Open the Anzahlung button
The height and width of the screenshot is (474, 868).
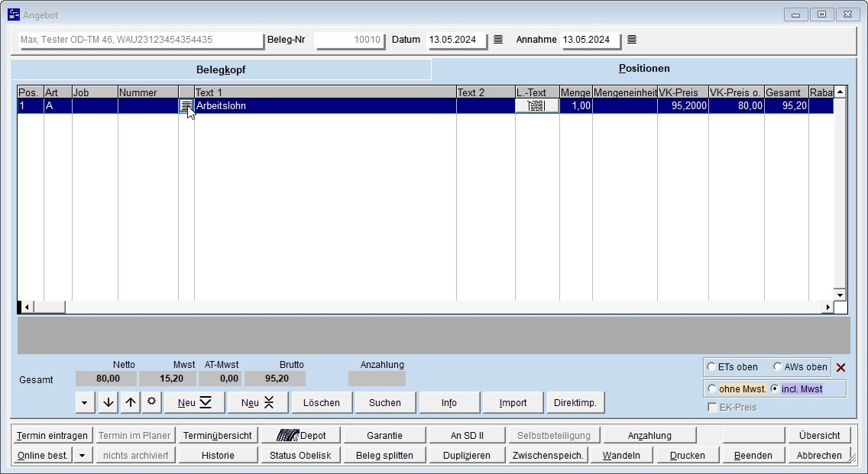click(649, 435)
